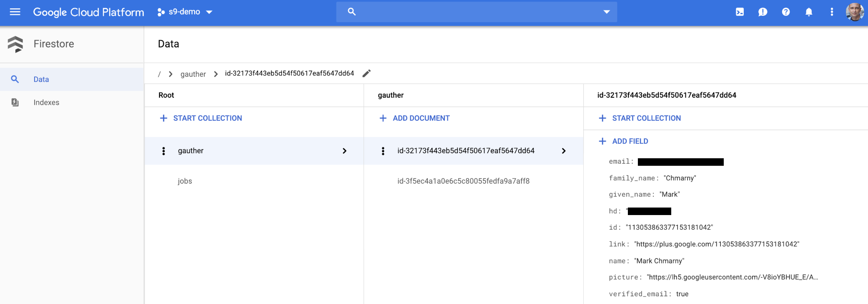Select document id-3f5ec4a1a0e6c5c80055fedfa9a7aff8
This screenshot has width=868, height=304.
(x=463, y=181)
